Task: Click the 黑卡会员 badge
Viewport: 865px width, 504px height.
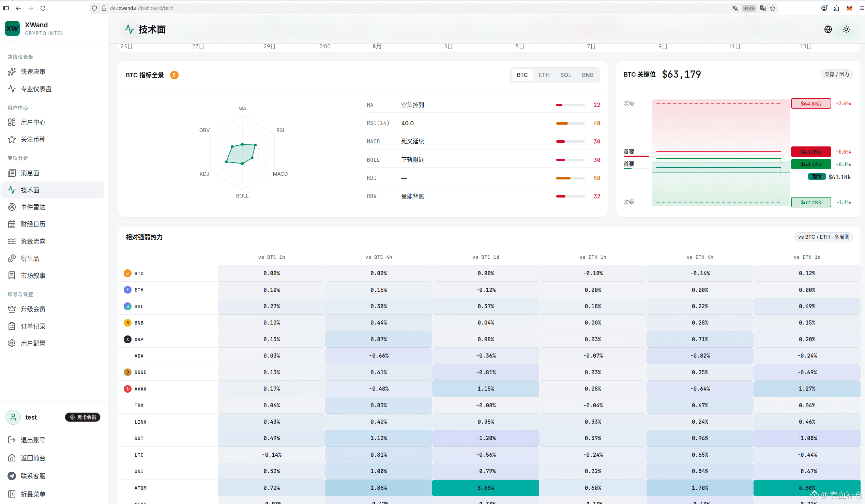Action: click(x=83, y=417)
